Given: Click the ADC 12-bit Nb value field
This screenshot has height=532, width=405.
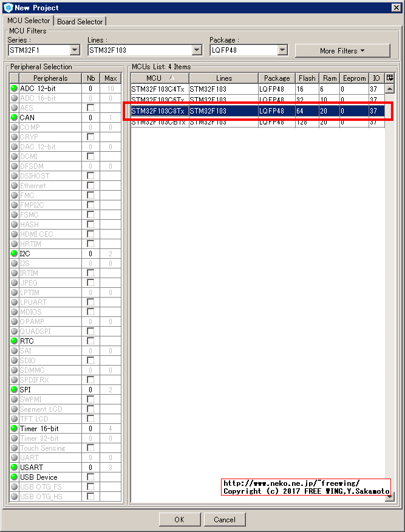Looking at the screenshot, I should (90, 89).
